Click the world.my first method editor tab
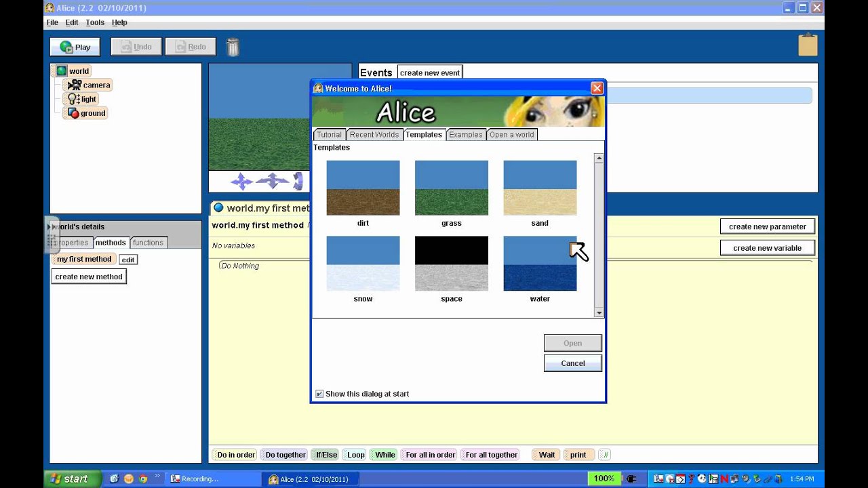Image resolution: width=868 pixels, height=488 pixels. coord(261,208)
